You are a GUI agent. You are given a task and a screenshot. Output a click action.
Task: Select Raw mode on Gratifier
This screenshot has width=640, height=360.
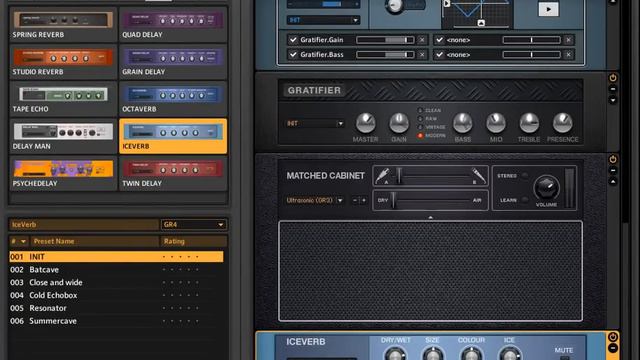point(420,119)
